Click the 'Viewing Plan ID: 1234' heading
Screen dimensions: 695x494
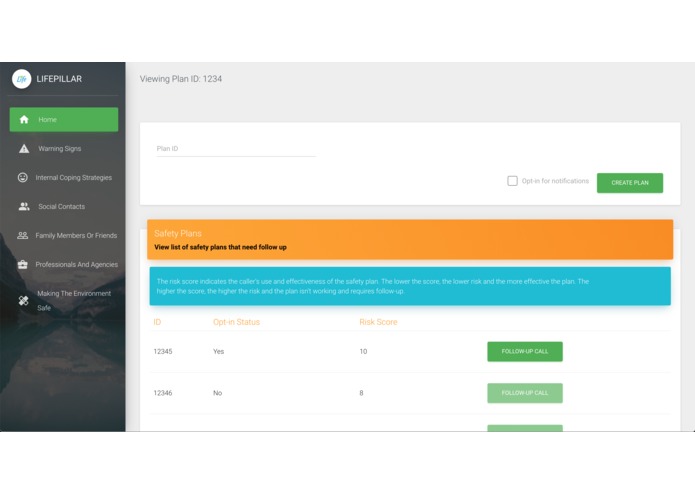click(x=181, y=79)
